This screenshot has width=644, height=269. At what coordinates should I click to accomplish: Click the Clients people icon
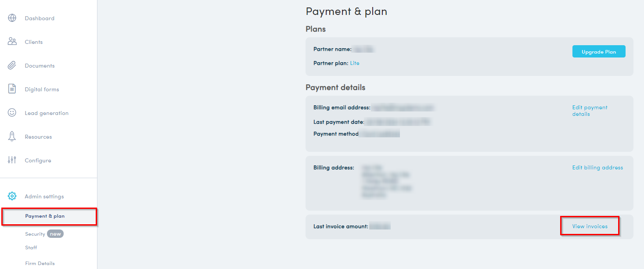[x=12, y=42]
